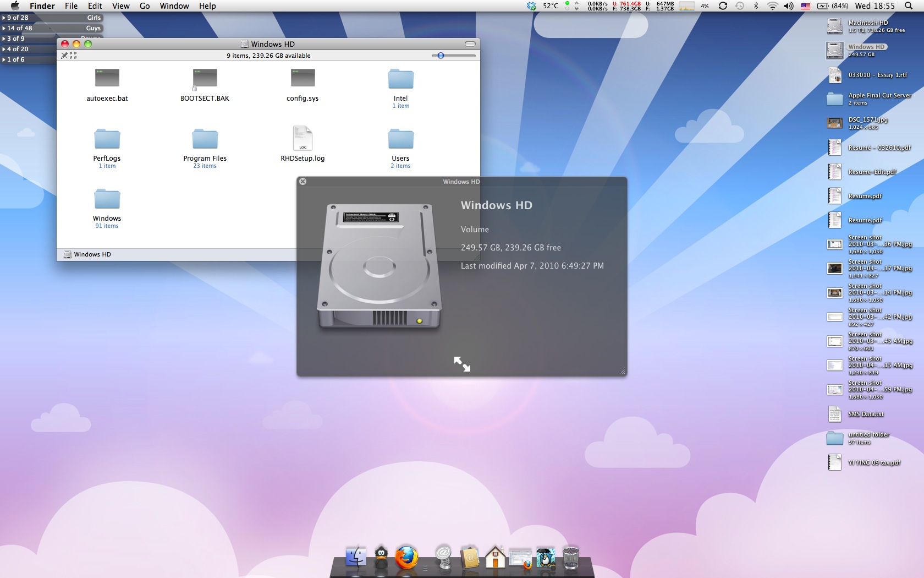Open the Edit menu

pyautogui.click(x=95, y=6)
